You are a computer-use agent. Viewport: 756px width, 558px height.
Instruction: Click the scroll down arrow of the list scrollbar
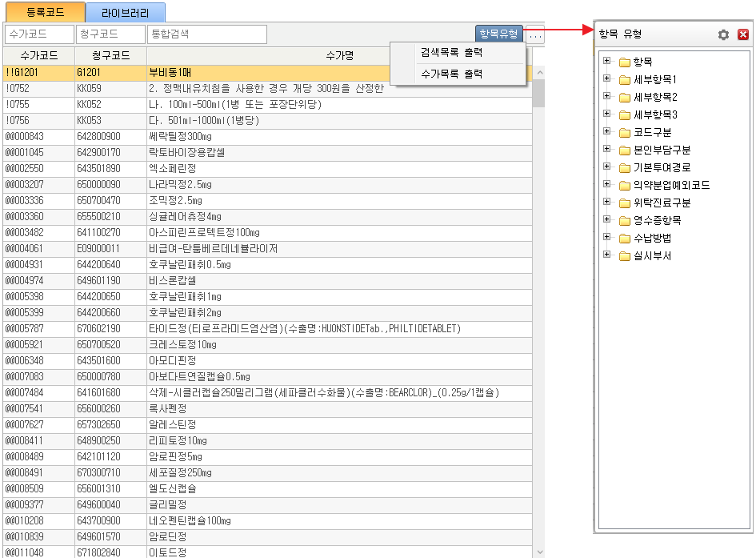[x=538, y=552]
